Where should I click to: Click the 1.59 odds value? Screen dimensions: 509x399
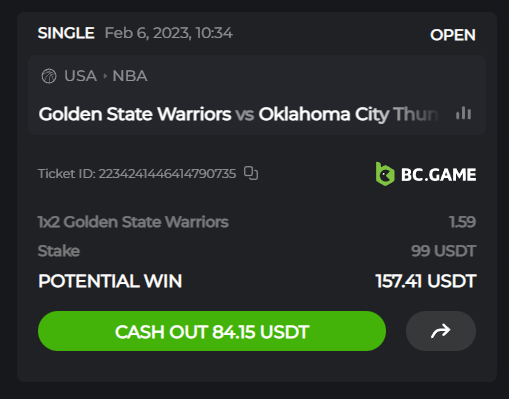[x=462, y=222]
